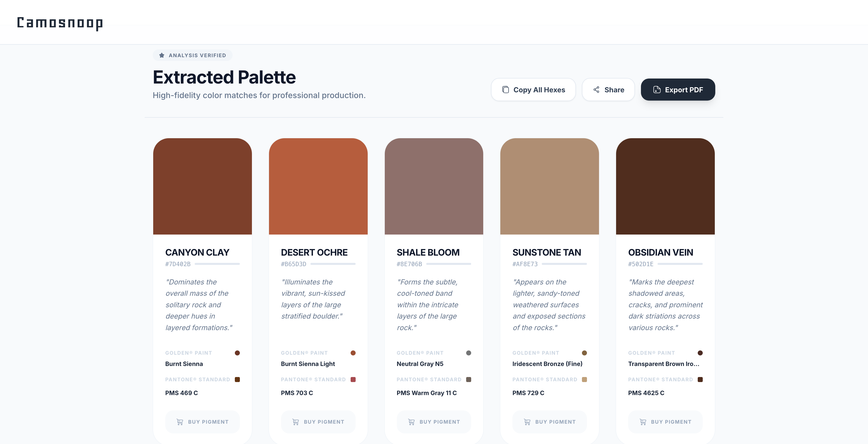Click the PMS 729 C Pantone label

click(x=528, y=393)
